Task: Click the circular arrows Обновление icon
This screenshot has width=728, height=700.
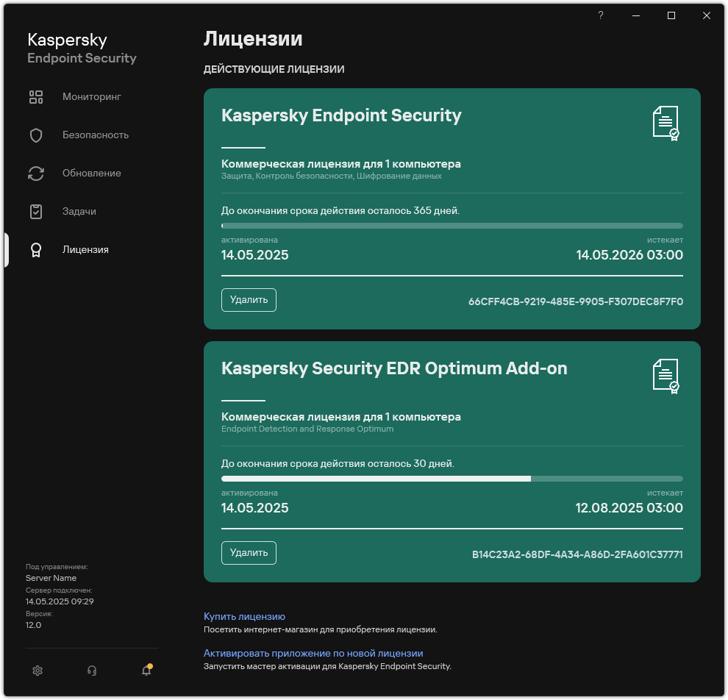Action: [36, 174]
